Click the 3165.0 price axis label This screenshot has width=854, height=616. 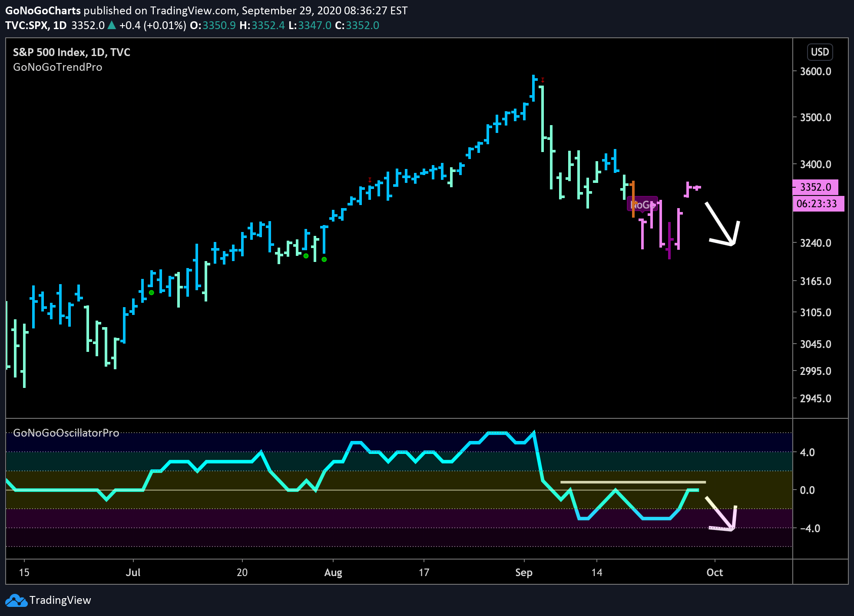point(815,281)
